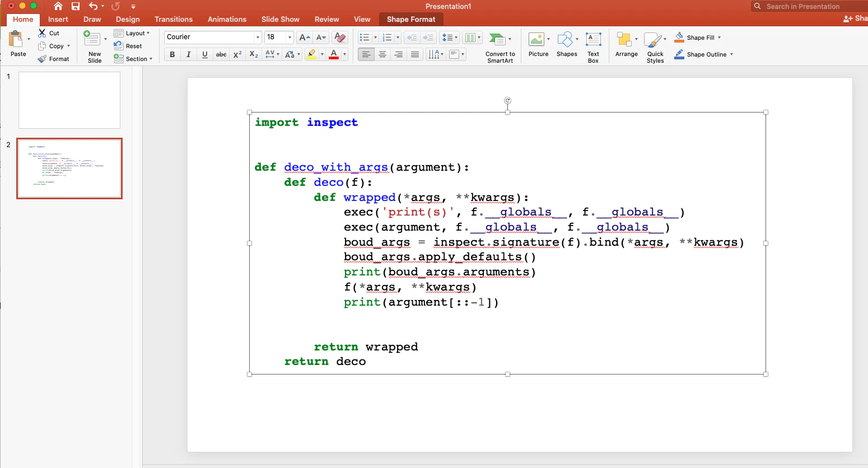The image size is (868, 468).
Task: Select slide 2 thumbnail
Action: (69, 169)
